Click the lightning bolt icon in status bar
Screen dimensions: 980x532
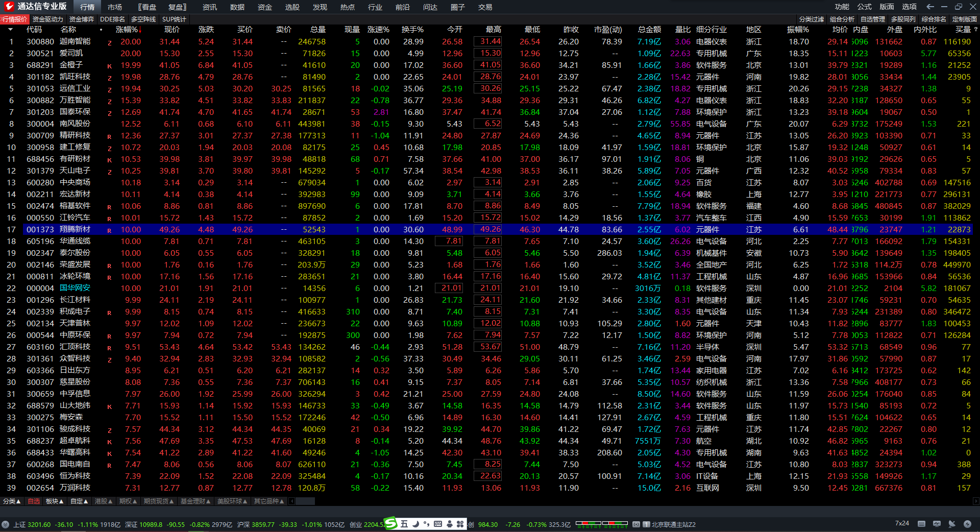(967, 524)
